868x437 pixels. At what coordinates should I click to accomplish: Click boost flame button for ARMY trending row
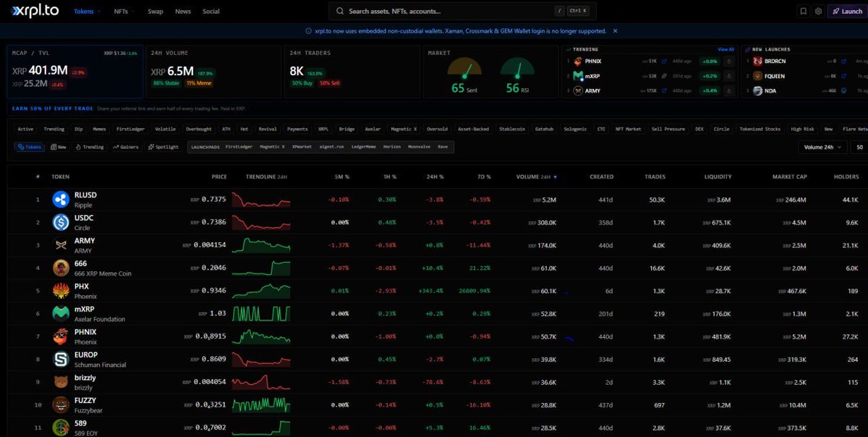pyautogui.click(x=728, y=91)
